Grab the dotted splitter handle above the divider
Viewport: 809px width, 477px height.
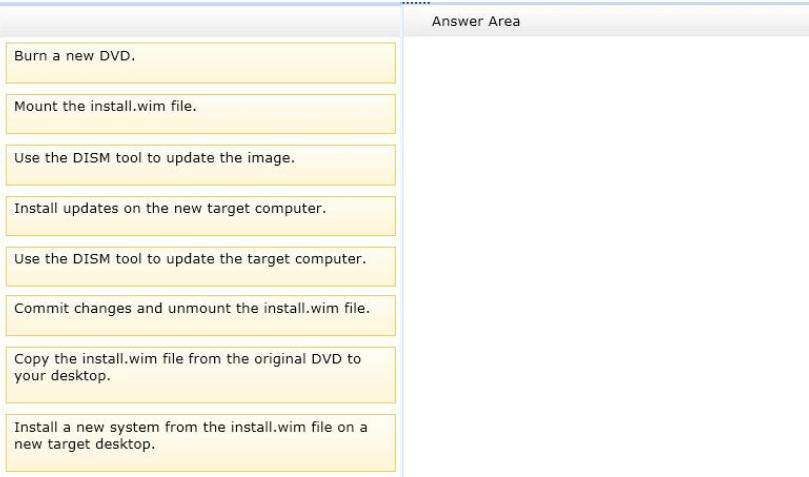pos(416,3)
